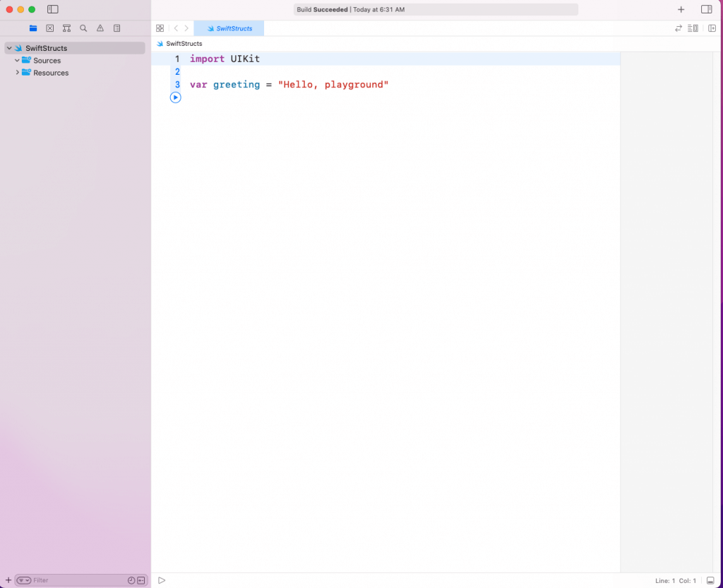Show the Issue navigator warning triangle
The width and height of the screenshot is (723, 588).
100,28
